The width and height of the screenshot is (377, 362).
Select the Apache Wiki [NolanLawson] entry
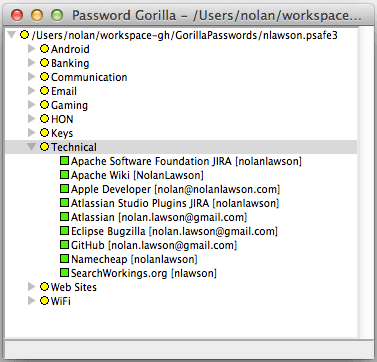(137, 175)
